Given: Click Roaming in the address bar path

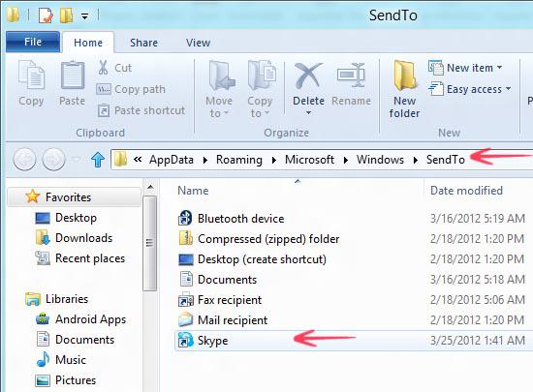Looking at the screenshot, I should [x=239, y=160].
